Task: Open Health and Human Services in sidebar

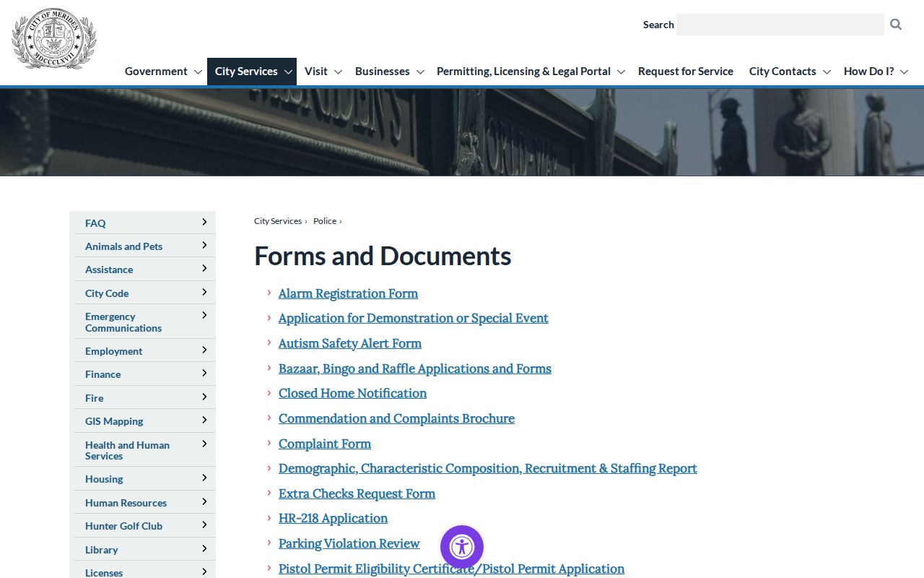Action: click(x=127, y=450)
